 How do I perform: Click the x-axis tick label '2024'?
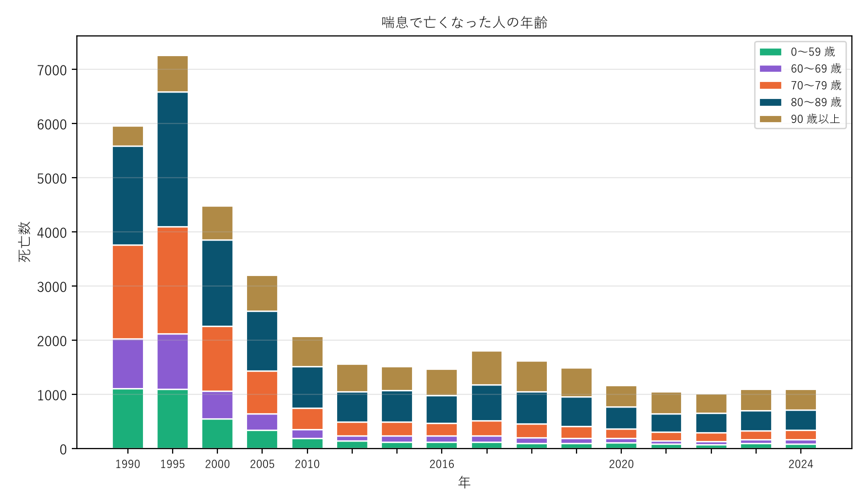[801, 465]
